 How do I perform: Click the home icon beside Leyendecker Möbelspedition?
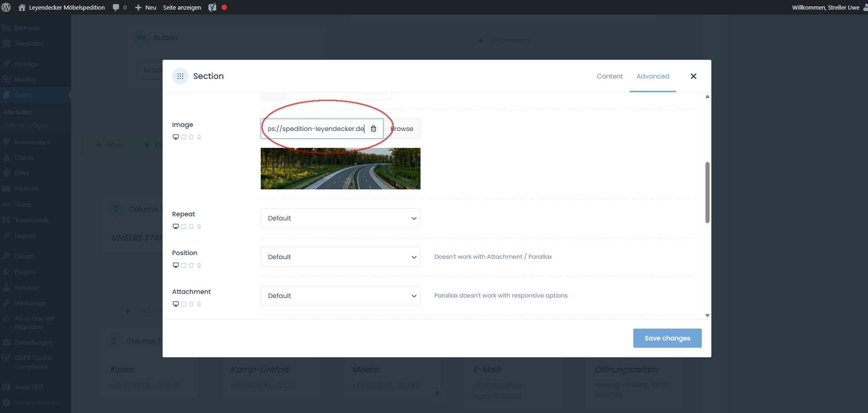click(x=22, y=7)
